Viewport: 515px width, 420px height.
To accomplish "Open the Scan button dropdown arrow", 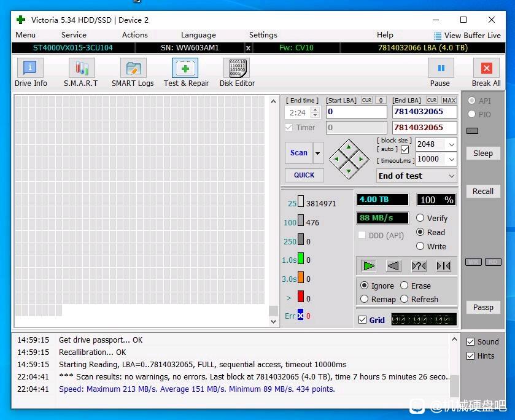I will pos(318,153).
